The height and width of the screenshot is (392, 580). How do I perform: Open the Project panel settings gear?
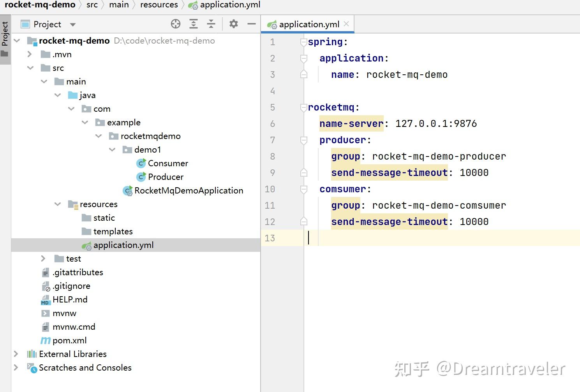233,24
